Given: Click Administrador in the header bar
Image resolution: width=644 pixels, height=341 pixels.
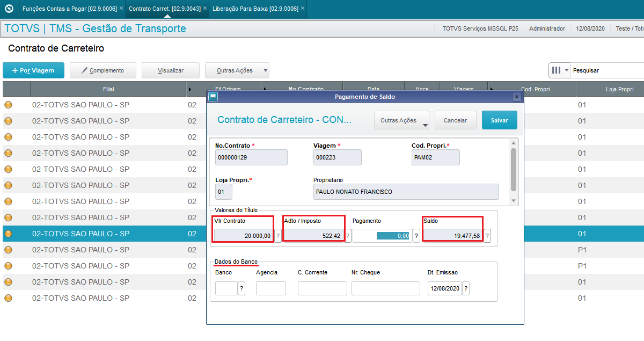Looking at the screenshot, I should pos(547,29).
